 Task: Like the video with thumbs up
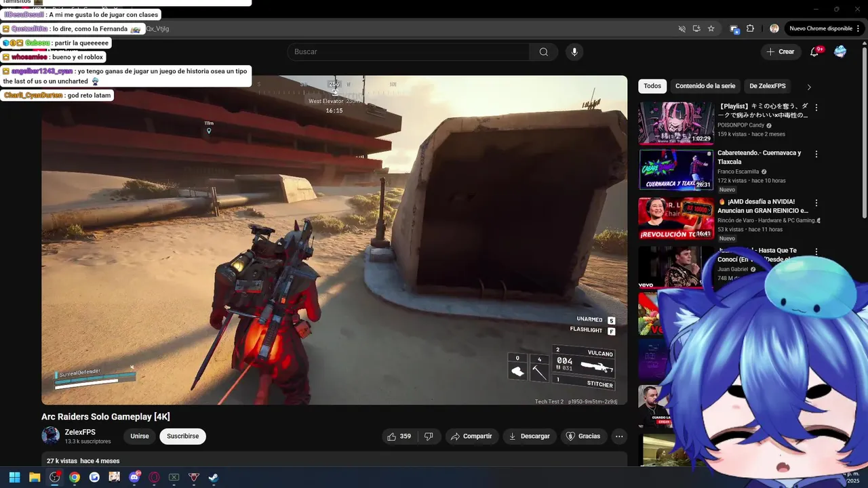391,436
